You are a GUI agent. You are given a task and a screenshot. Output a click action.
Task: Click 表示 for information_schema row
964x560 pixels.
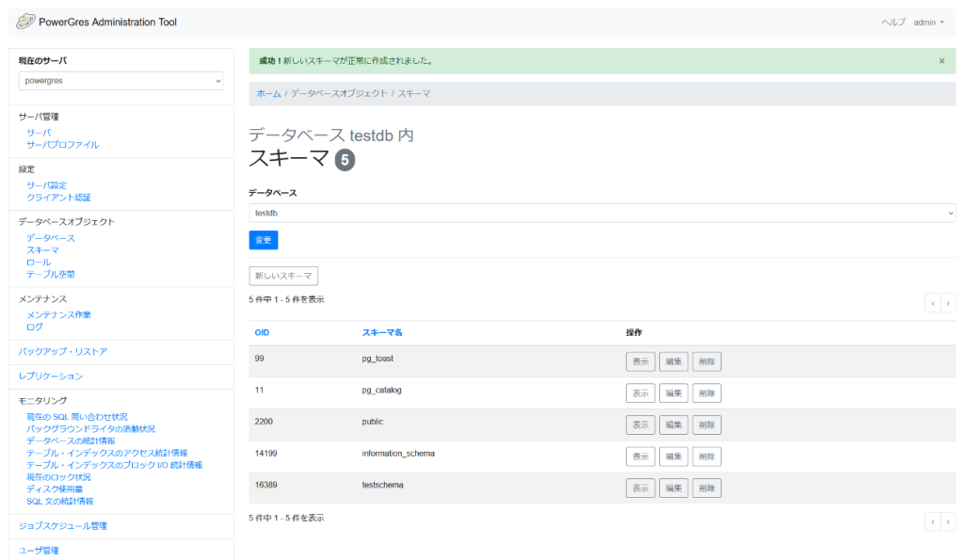(x=640, y=456)
